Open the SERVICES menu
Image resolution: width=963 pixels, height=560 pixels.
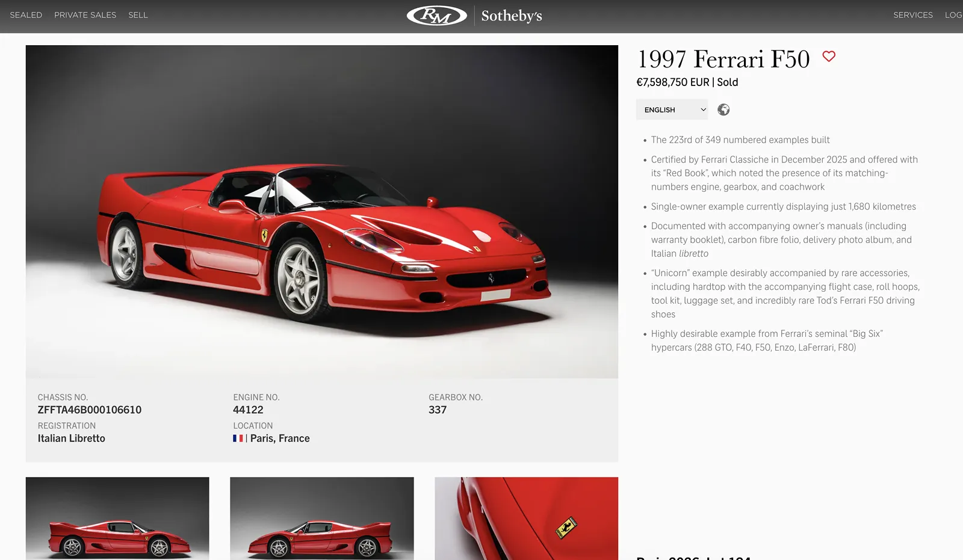pyautogui.click(x=913, y=15)
